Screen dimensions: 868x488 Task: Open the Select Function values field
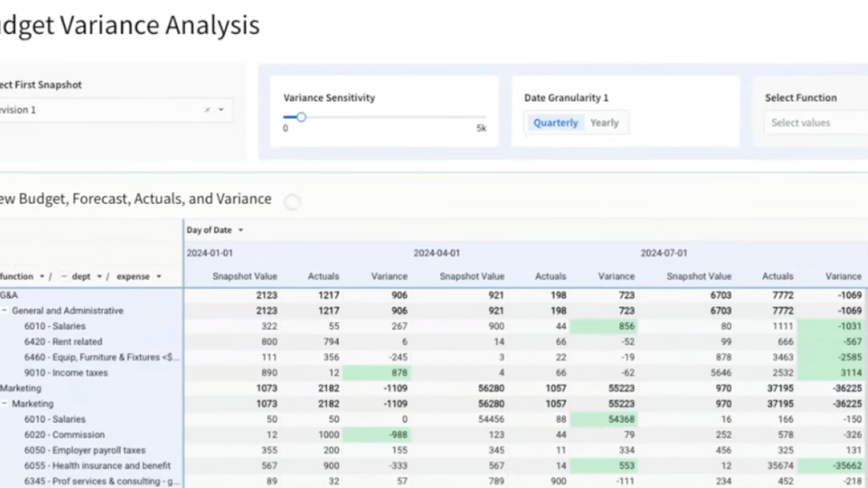[816, 123]
